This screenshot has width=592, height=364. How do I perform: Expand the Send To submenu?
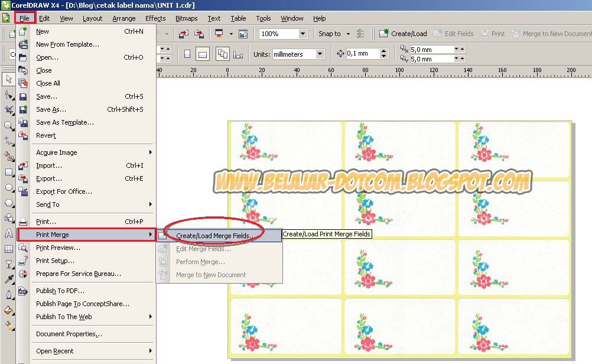pyautogui.click(x=150, y=204)
